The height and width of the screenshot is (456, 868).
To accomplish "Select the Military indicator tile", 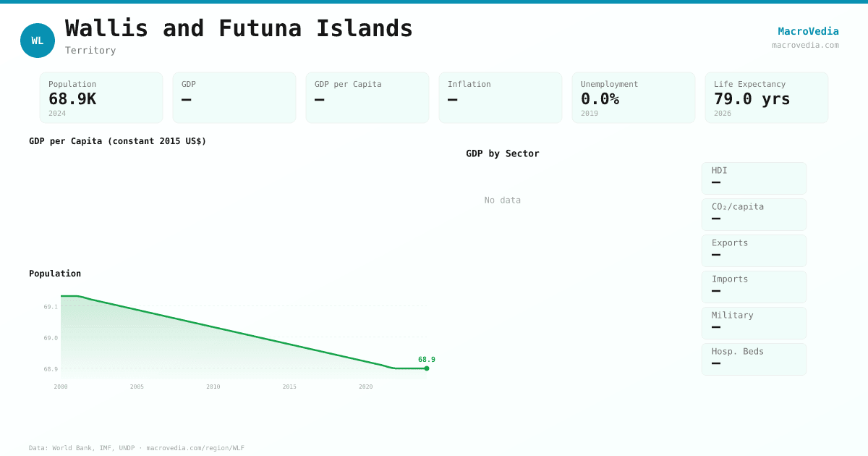I will 754,323.
